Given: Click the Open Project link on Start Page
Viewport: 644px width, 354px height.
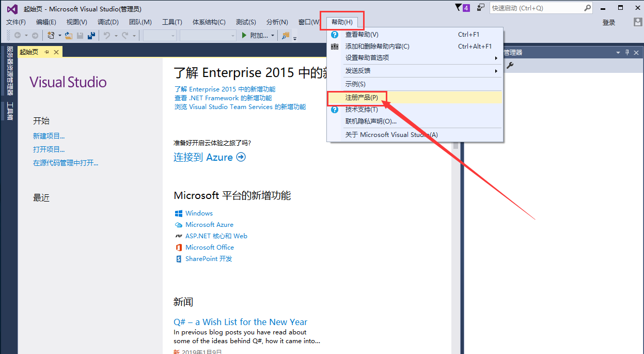Looking at the screenshot, I should pos(49,149).
